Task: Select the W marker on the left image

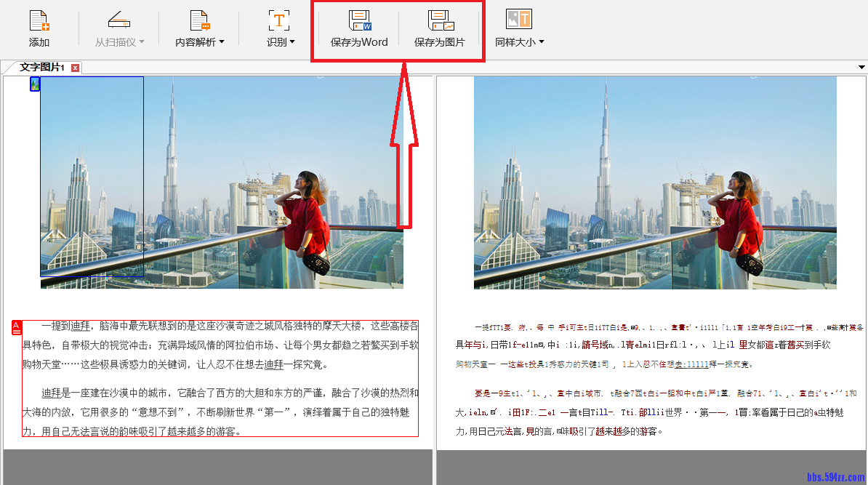Action: click(x=33, y=85)
